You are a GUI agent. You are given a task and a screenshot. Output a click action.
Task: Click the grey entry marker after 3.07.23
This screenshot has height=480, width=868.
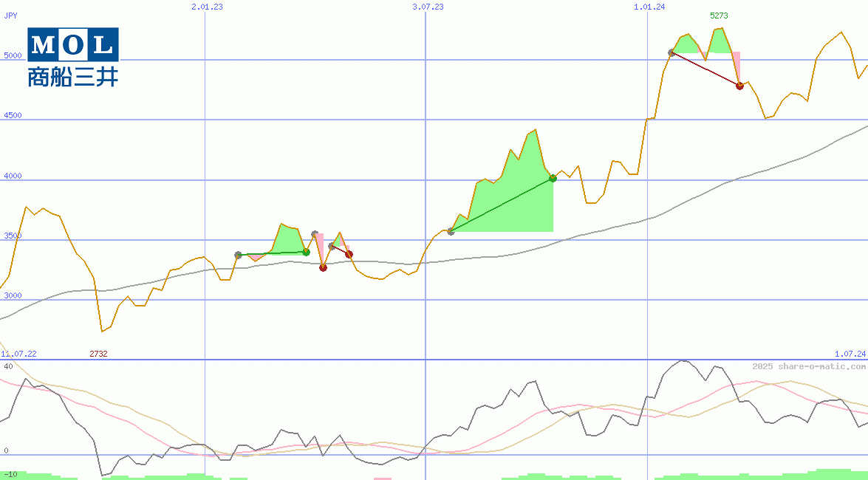coord(451,231)
